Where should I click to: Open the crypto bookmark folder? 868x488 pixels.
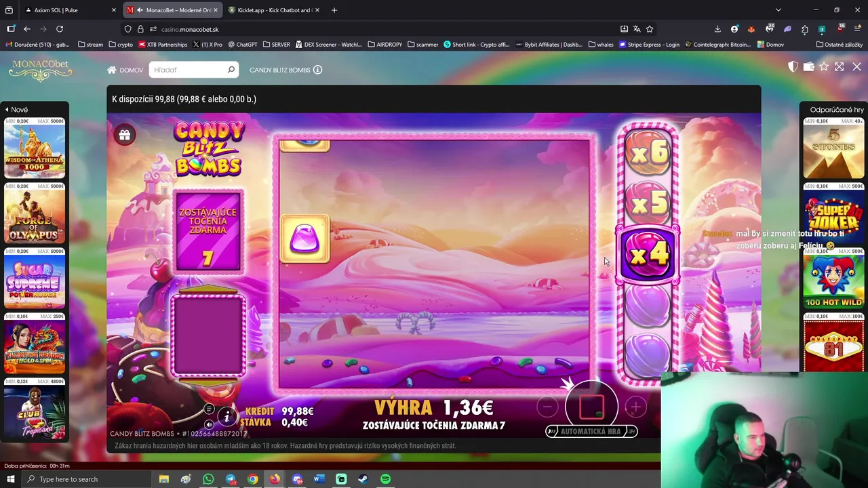coord(121,45)
